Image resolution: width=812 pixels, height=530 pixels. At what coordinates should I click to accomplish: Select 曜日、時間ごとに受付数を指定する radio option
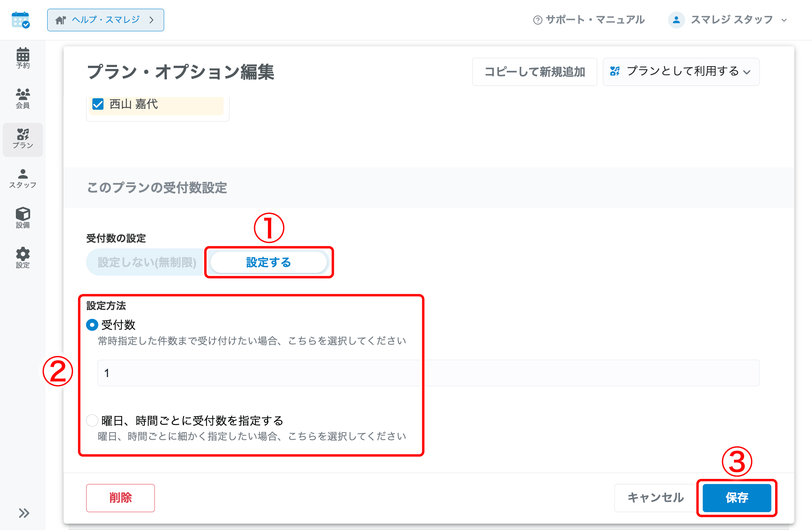[92, 420]
